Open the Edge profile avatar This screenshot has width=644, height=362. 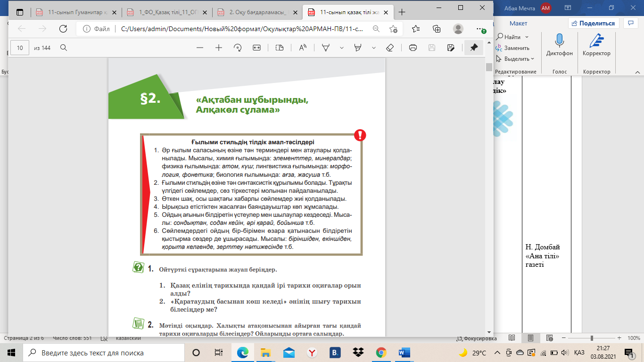coord(458,29)
